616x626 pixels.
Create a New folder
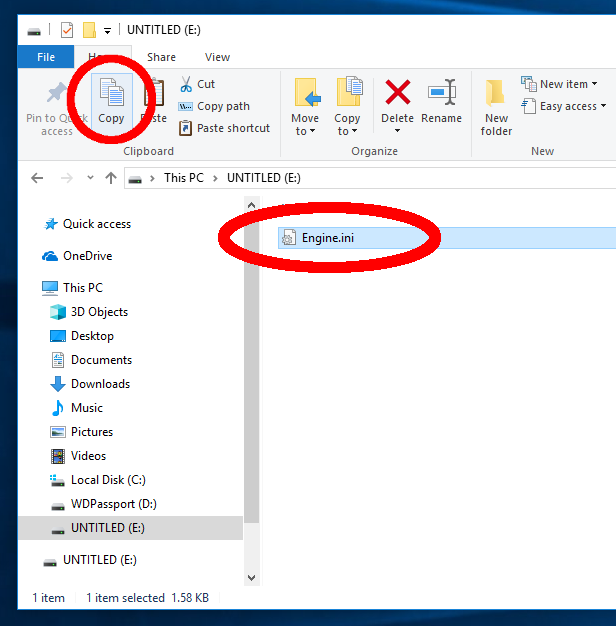(496, 105)
